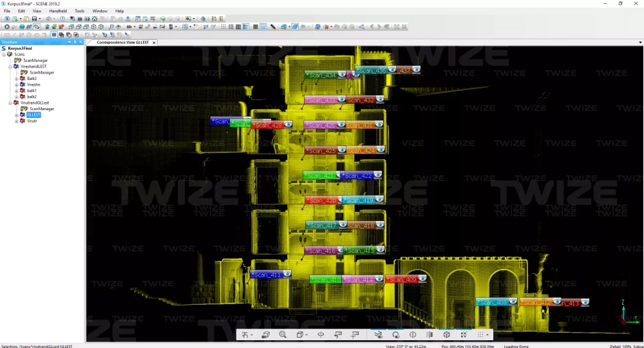Image resolution: width=644 pixels, height=348 pixels.
Task: Click the green Scan_410 label
Action: pyautogui.click(x=325, y=280)
